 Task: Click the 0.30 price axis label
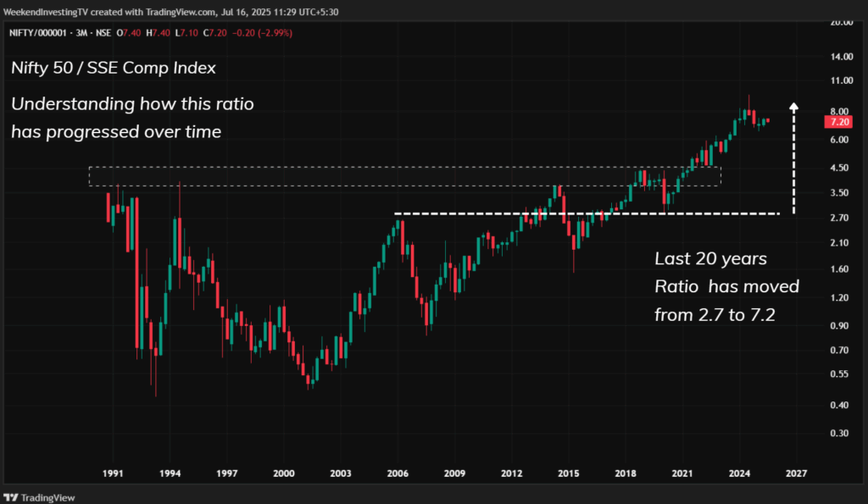coord(839,433)
